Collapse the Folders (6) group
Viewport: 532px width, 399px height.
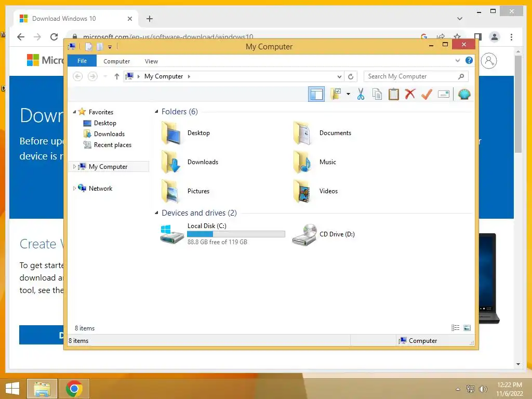(x=156, y=112)
